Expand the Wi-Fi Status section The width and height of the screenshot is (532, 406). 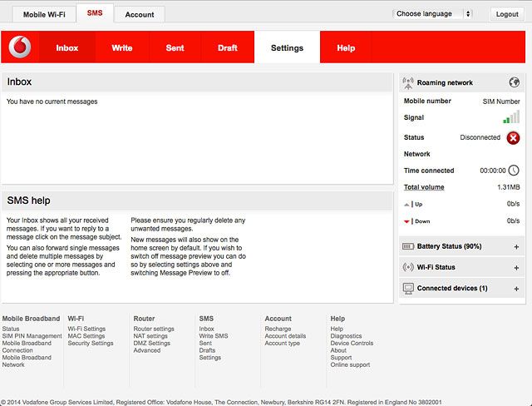(516, 268)
